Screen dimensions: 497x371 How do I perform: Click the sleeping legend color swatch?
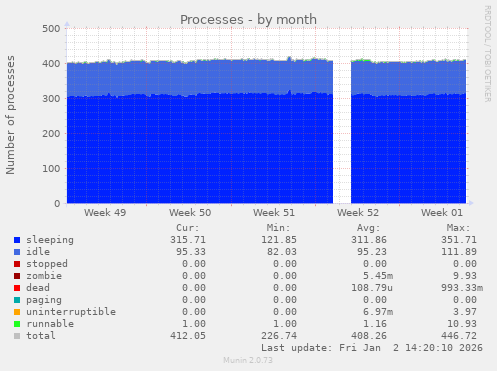pos(17,240)
